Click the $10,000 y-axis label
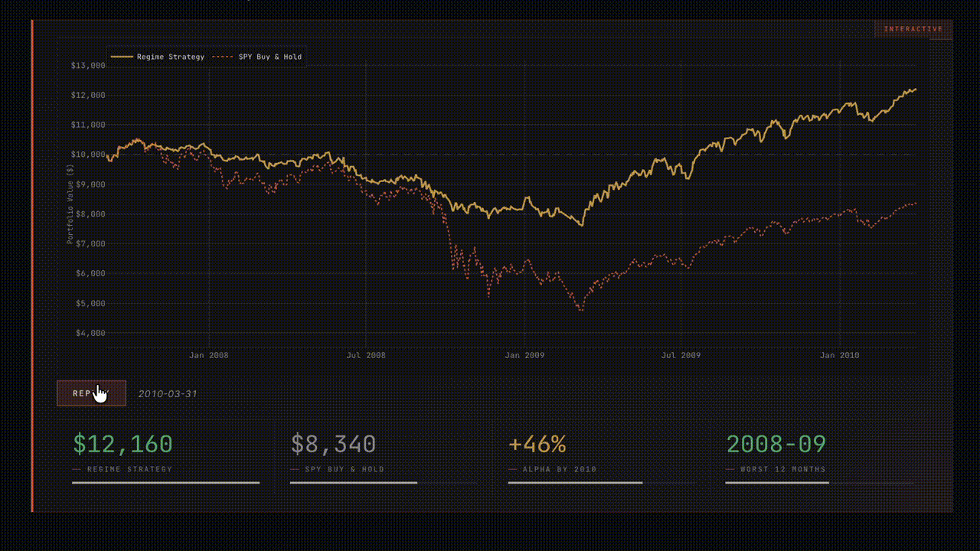This screenshot has width=980, height=551. [87, 155]
